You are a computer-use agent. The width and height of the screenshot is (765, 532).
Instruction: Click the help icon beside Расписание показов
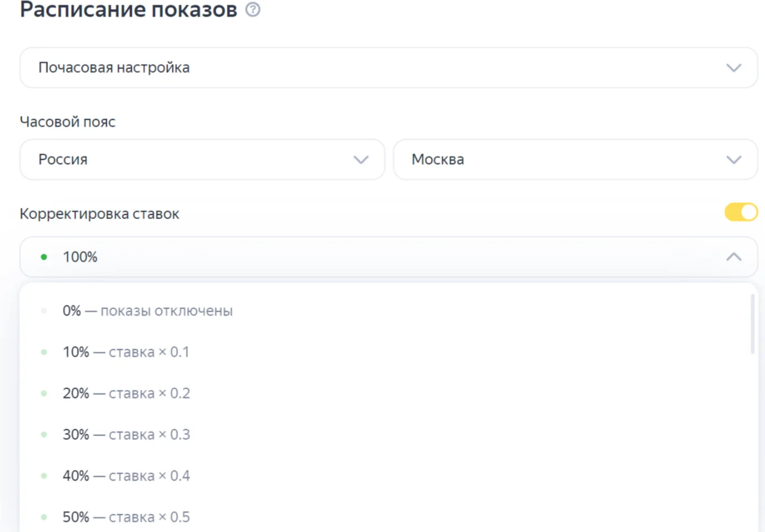coord(253,9)
